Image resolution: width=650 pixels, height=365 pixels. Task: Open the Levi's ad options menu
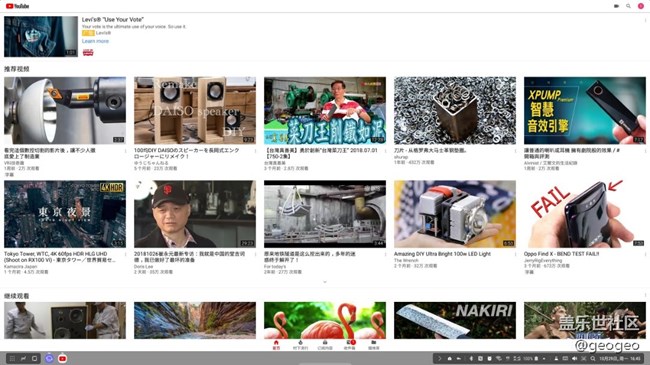coord(645,20)
